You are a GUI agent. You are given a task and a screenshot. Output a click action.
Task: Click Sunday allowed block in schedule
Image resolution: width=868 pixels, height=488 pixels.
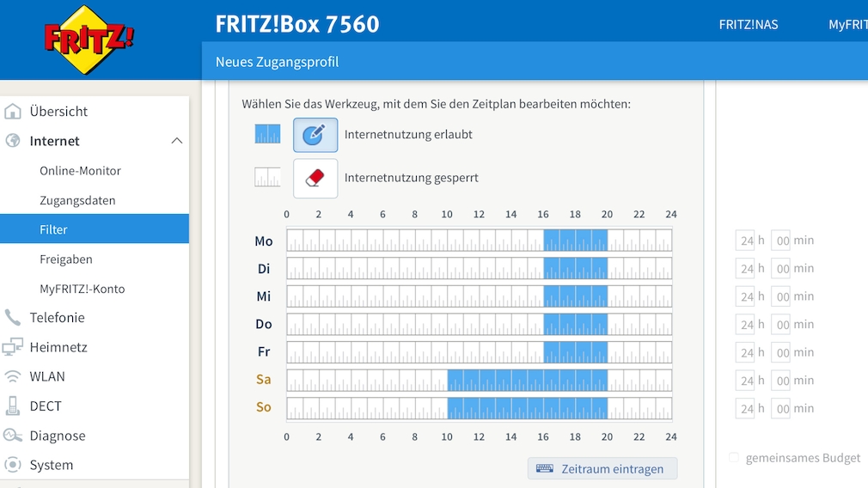528,408
